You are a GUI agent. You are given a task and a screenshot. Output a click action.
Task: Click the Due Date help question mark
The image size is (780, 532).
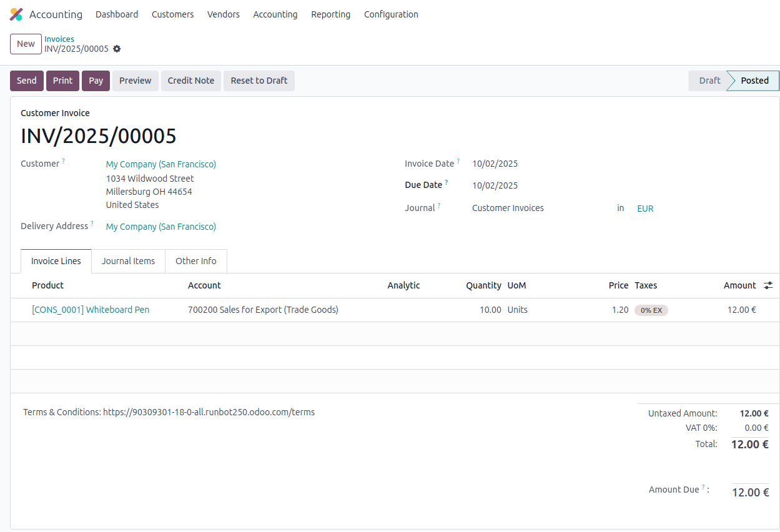446,182
